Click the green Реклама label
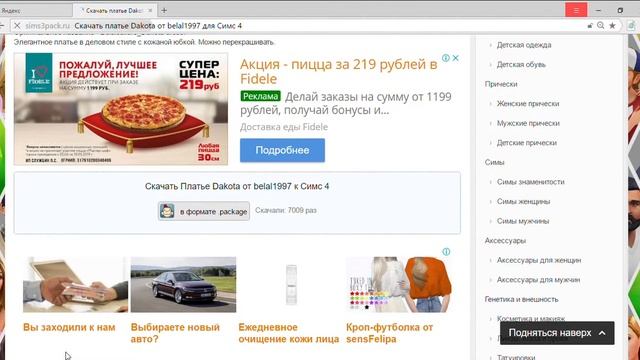 coord(260,96)
